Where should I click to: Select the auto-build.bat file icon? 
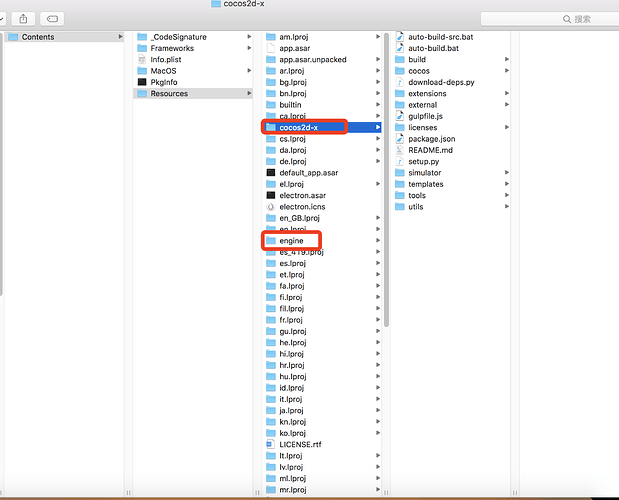(x=400, y=48)
